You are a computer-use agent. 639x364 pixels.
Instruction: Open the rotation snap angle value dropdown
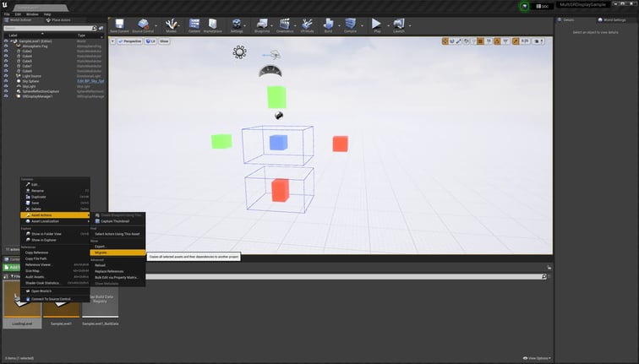(x=505, y=41)
